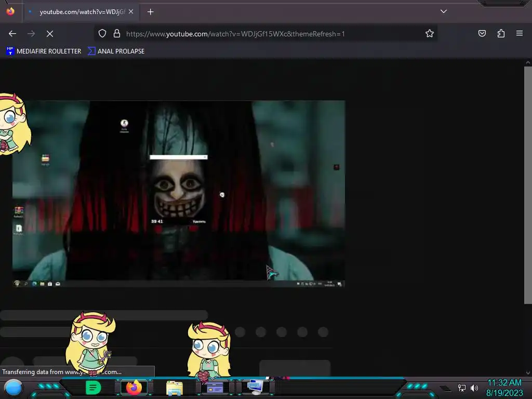Go back to the previous page

[x=12, y=34]
